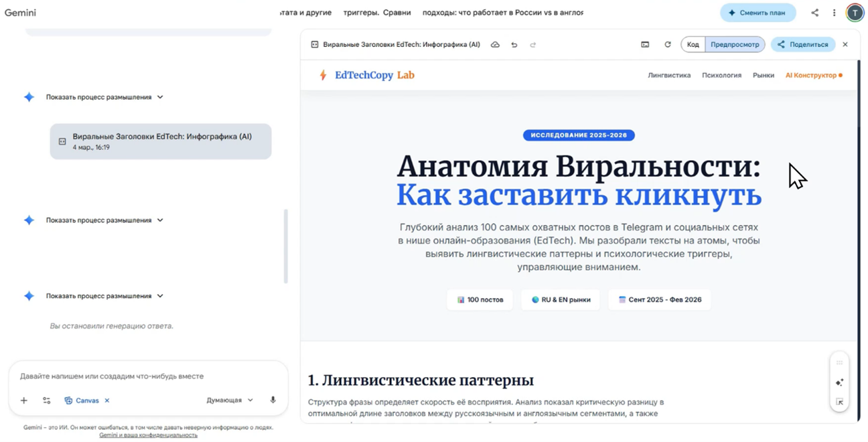Open the 'Gemini и ваша конфиденциальность' link
This screenshot has width=868, height=442.
tap(148, 435)
